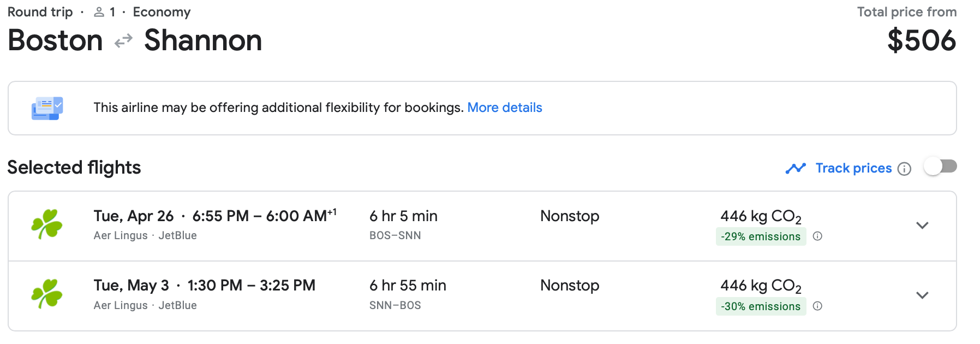980x344 pixels.
Task: Click the Track prices label
Action: click(x=853, y=168)
